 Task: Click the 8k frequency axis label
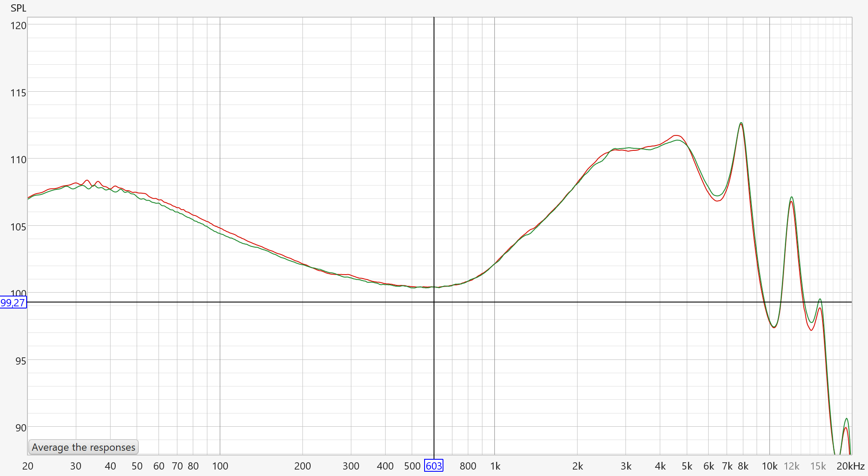click(x=743, y=466)
